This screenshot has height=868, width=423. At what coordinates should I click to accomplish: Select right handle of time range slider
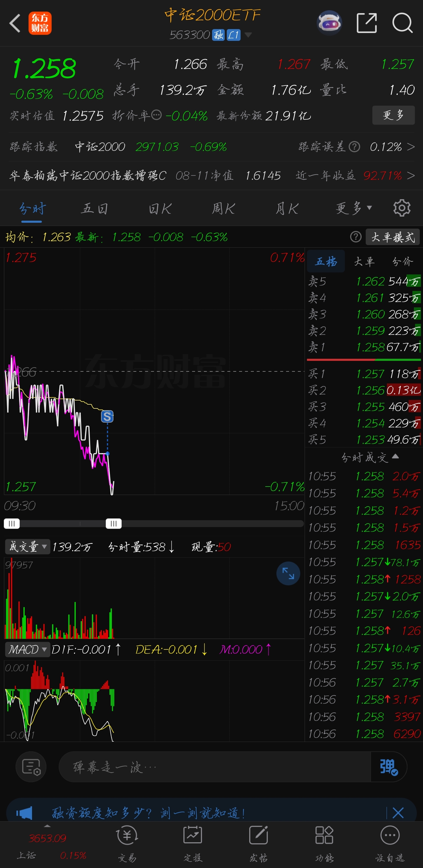113,523
